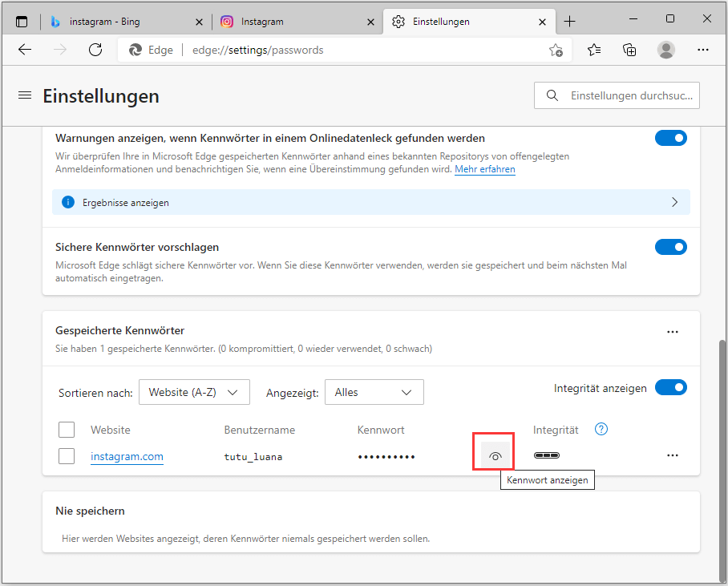
Task: Click the browser profile avatar icon
Action: pyautogui.click(x=665, y=49)
